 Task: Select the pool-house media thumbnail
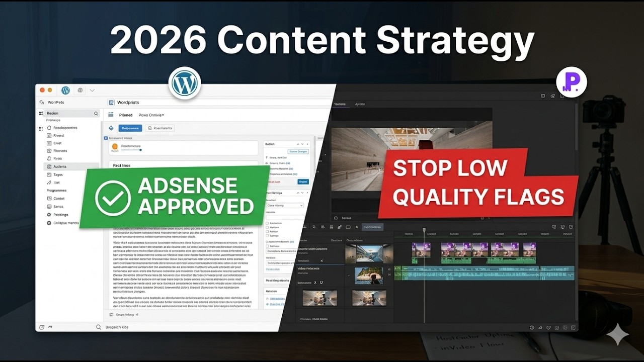369,254
